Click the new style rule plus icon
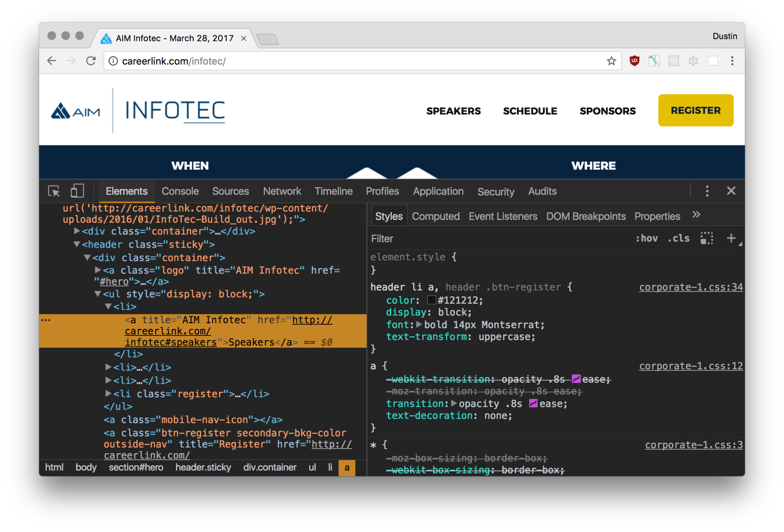Screen dimensions: 784x532 [x=731, y=238]
